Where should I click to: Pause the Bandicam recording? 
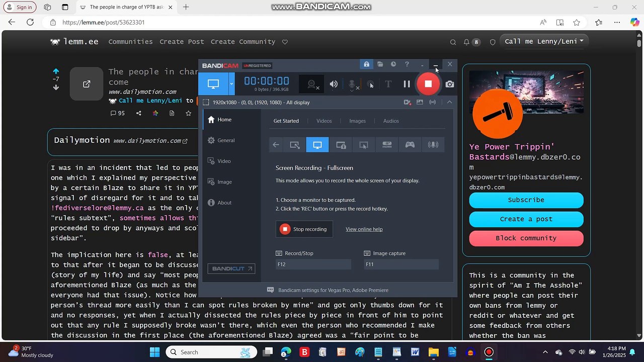pyautogui.click(x=407, y=84)
